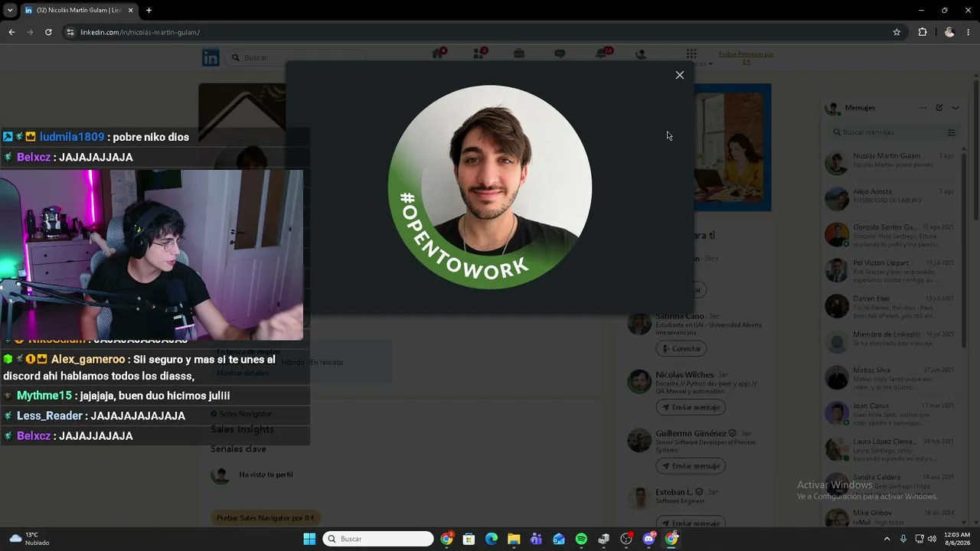Open Spotify from the taskbar
Viewport: 980px width, 551px height.
pyautogui.click(x=581, y=539)
